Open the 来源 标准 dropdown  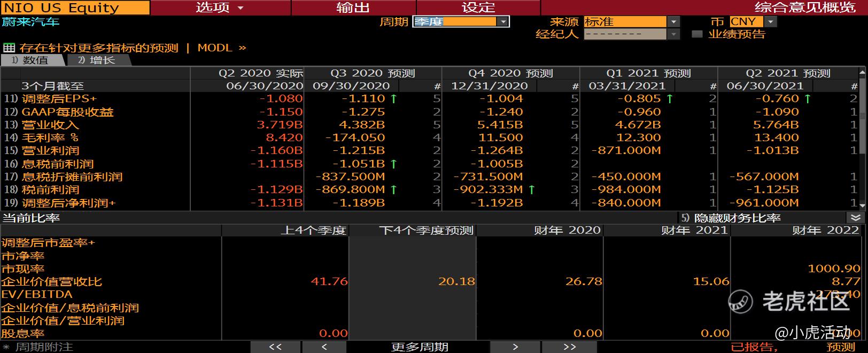pyautogui.click(x=632, y=21)
